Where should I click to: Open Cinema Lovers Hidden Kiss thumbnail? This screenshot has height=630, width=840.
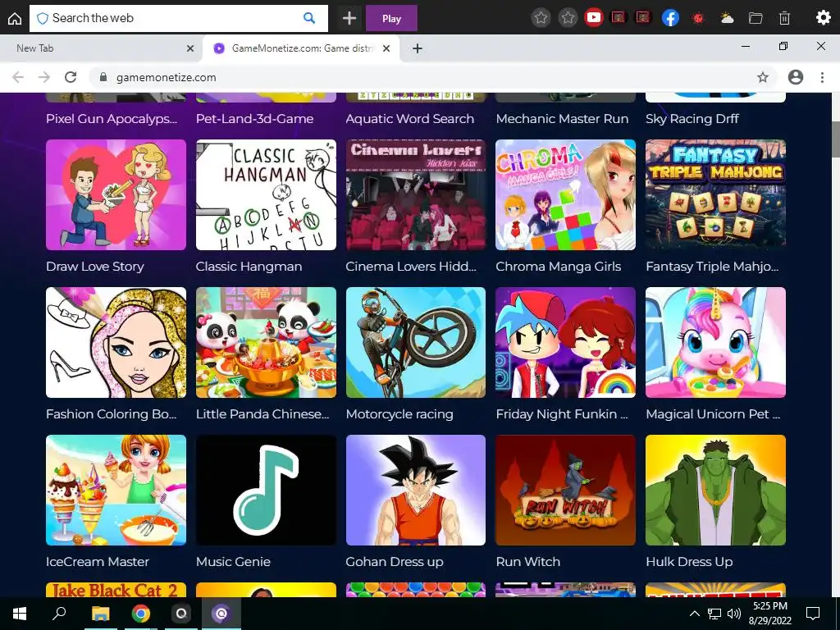coord(416,195)
